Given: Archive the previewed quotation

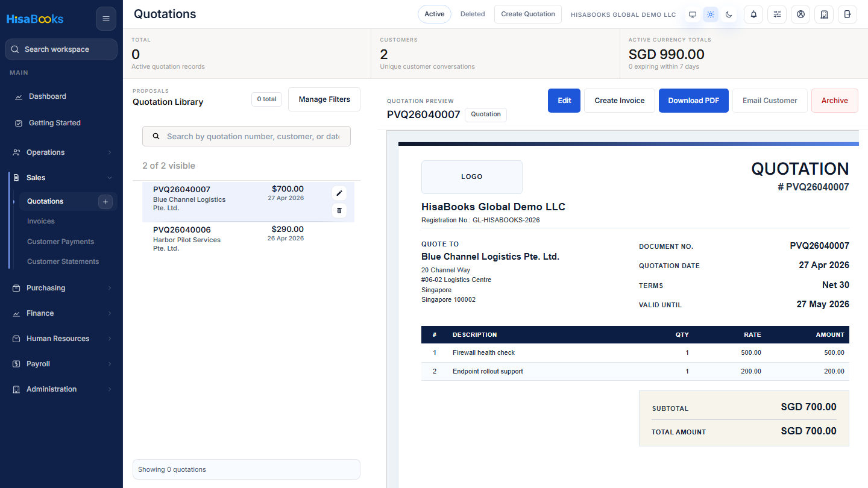Looking at the screenshot, I should click(835, 101).
